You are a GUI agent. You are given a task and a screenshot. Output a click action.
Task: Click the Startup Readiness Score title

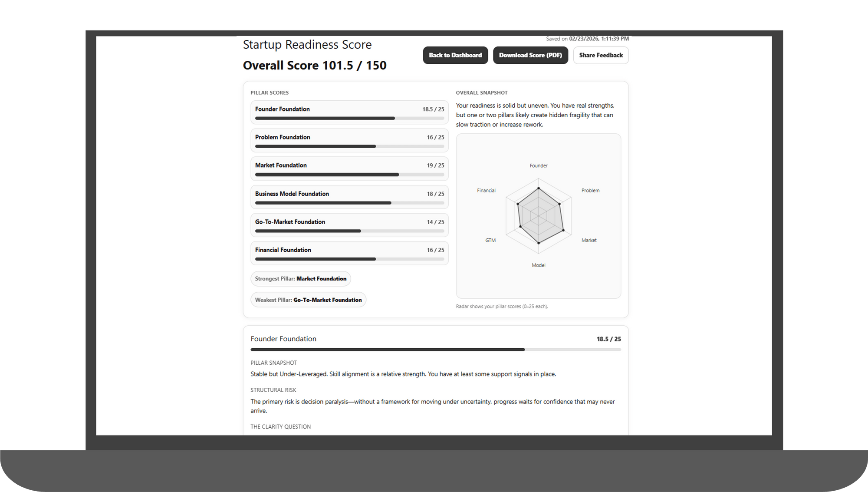coord(307,44)
